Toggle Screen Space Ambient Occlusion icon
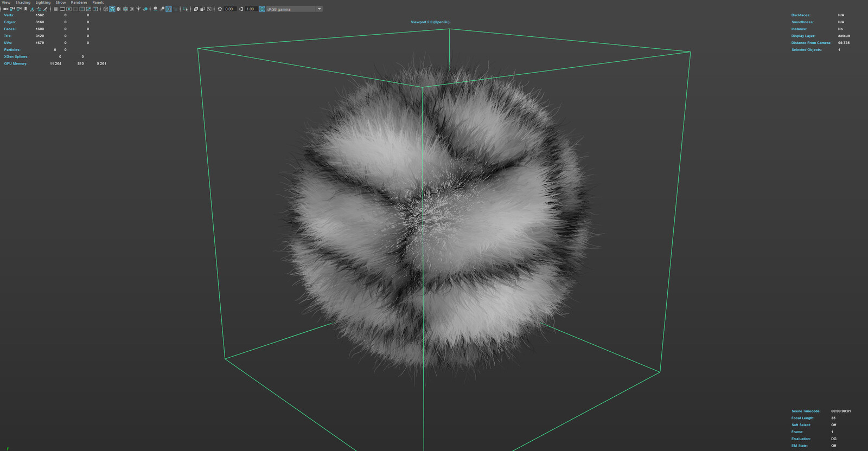This screenshot has width=868, height=451. 156,9
